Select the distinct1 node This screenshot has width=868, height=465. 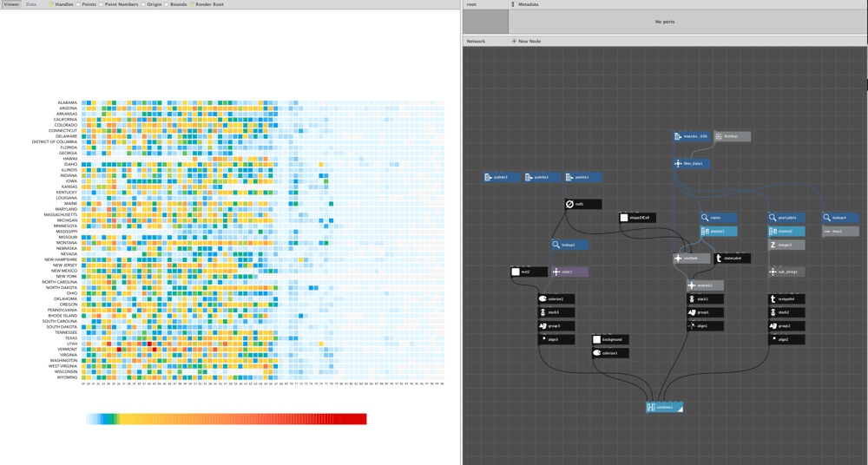719,232
